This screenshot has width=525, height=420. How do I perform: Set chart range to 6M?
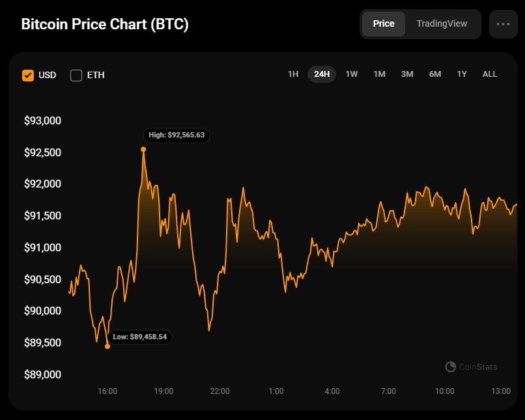(435, 74)
